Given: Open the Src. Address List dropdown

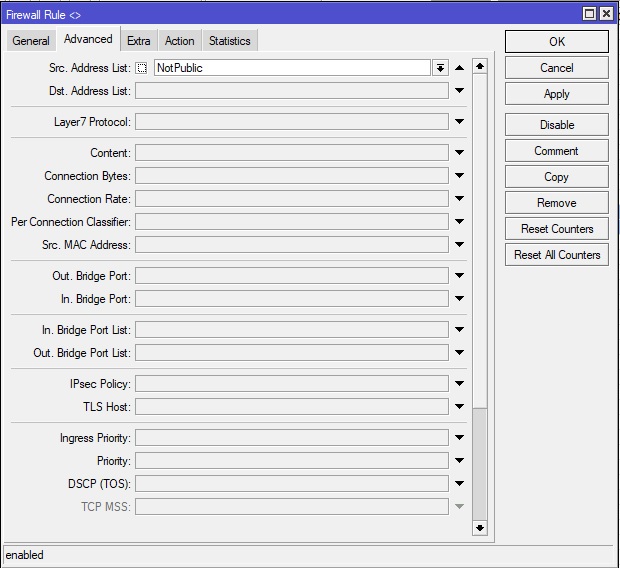Looking at the screenshot, I should pyautogui.click(x=440, y=68).
